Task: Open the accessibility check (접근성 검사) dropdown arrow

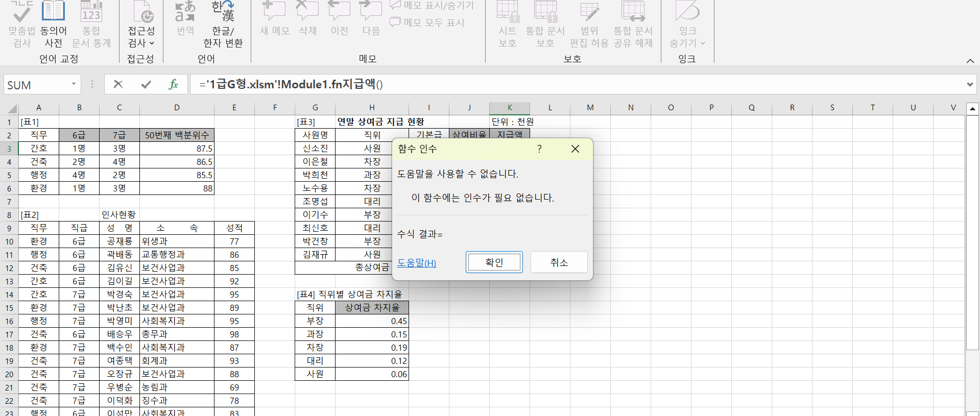Action: [152, 43]
